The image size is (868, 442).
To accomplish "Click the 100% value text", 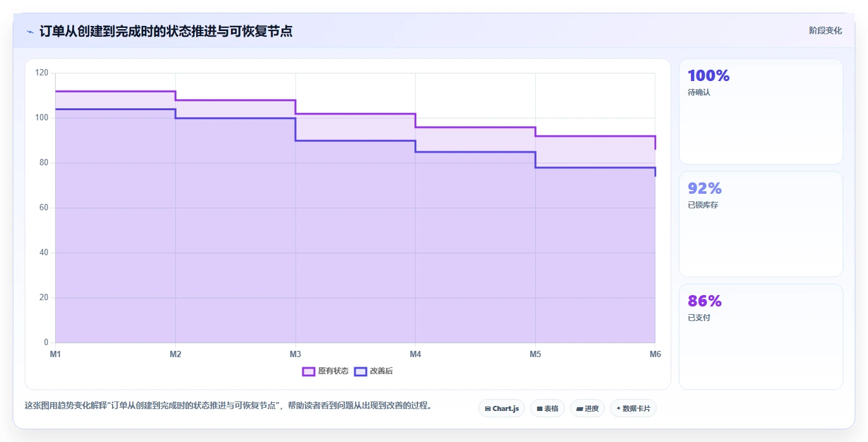I will point(709,76).
